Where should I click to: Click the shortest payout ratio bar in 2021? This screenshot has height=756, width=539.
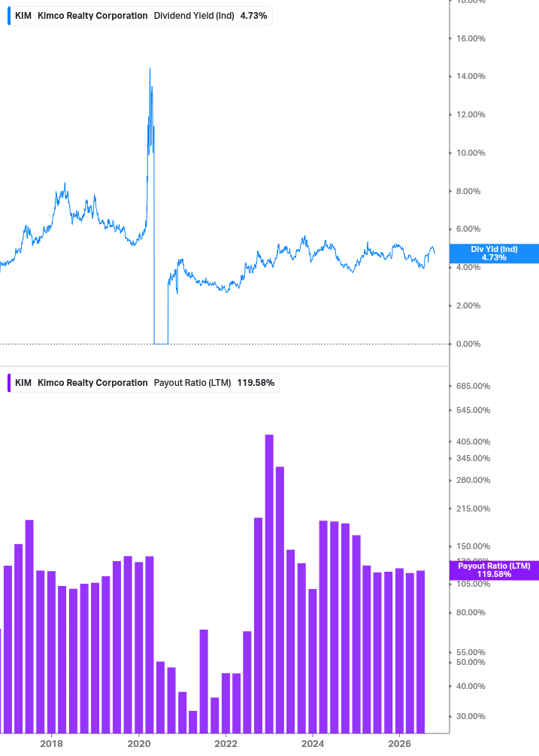click(x=192, y=721)
